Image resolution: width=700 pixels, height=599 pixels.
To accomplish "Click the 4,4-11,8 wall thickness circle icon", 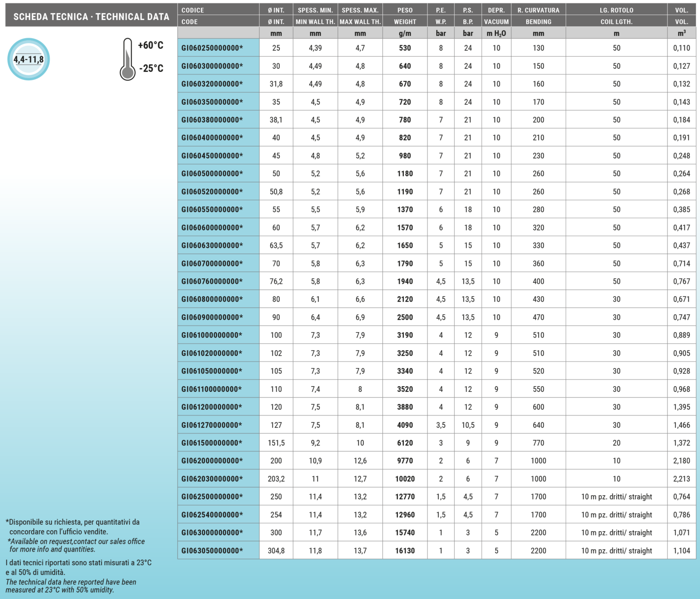I will (x=29, y=59).
